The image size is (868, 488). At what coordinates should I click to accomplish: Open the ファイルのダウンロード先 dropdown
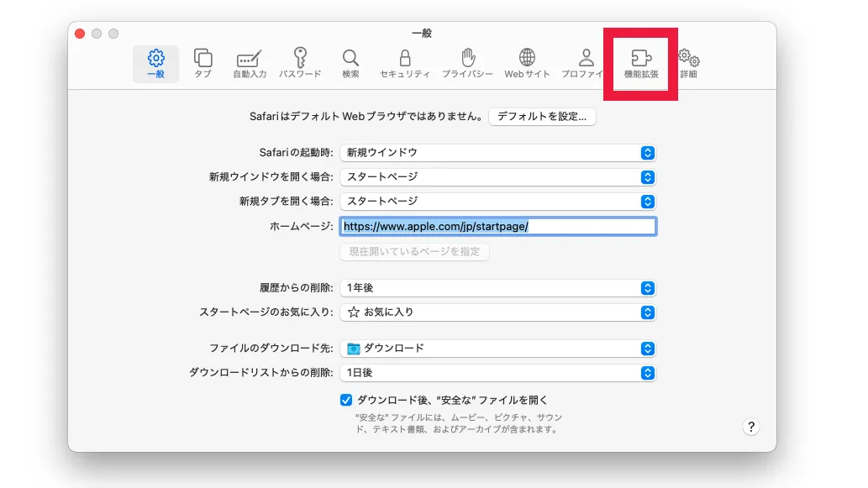(497, 349)
